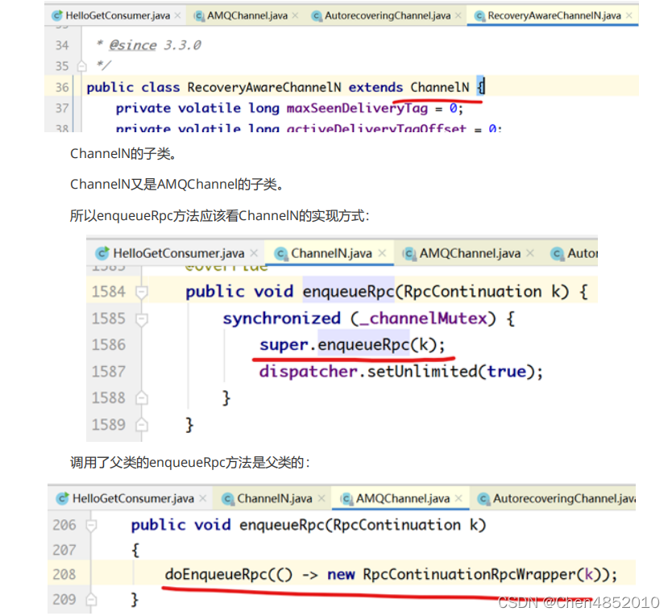Viewport: 672px width, 616px height.
Task: Click dispatcher.setUnlimited on line 1587
Action: [367, 372]
